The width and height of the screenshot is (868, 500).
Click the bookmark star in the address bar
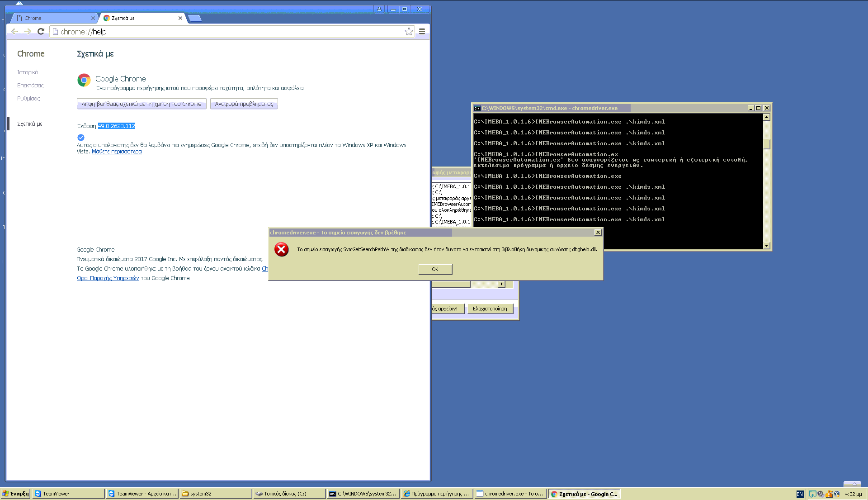(x=409, y=31)
